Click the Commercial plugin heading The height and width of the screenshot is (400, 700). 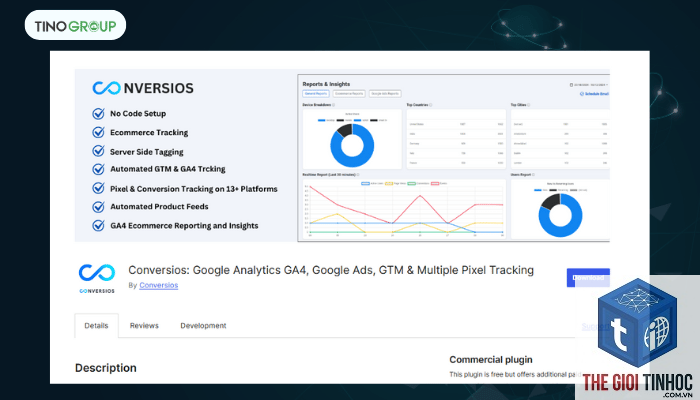tap(491, 360)
